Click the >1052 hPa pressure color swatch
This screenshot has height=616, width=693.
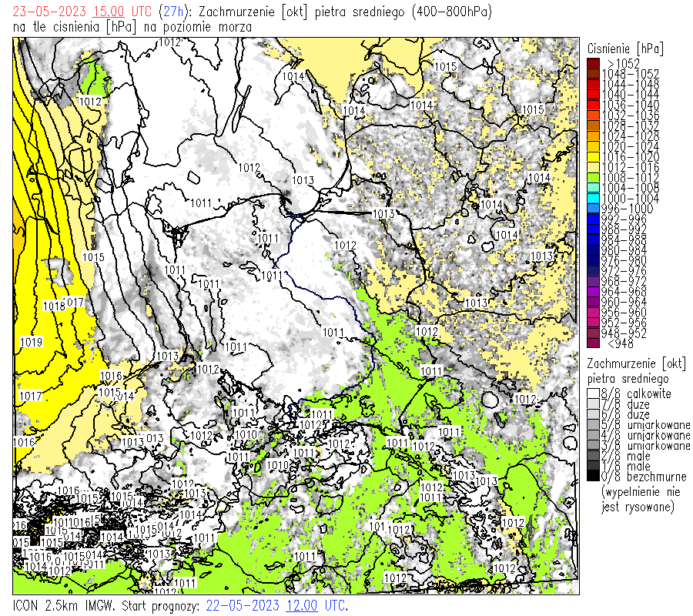pyautogui.click(x=593, y=63)
